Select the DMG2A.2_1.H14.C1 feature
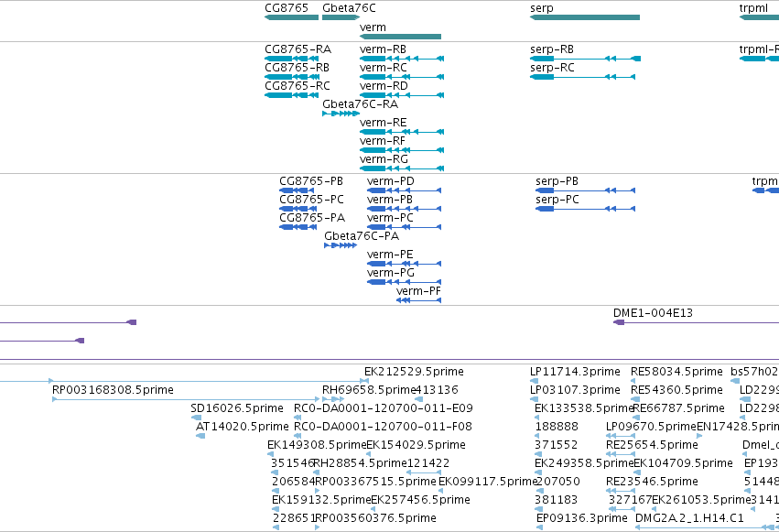The width and height of the screenshot is (779, 532). coord(707,527)
